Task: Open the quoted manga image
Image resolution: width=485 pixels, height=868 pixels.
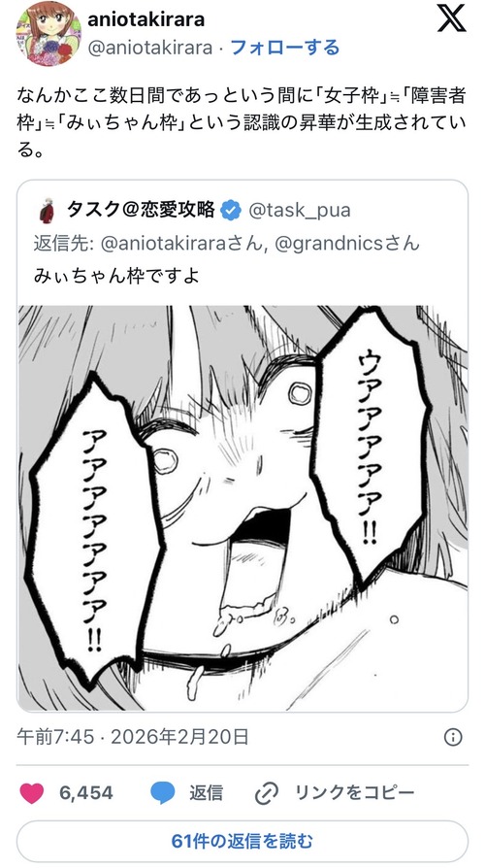Action: [242, 508]
